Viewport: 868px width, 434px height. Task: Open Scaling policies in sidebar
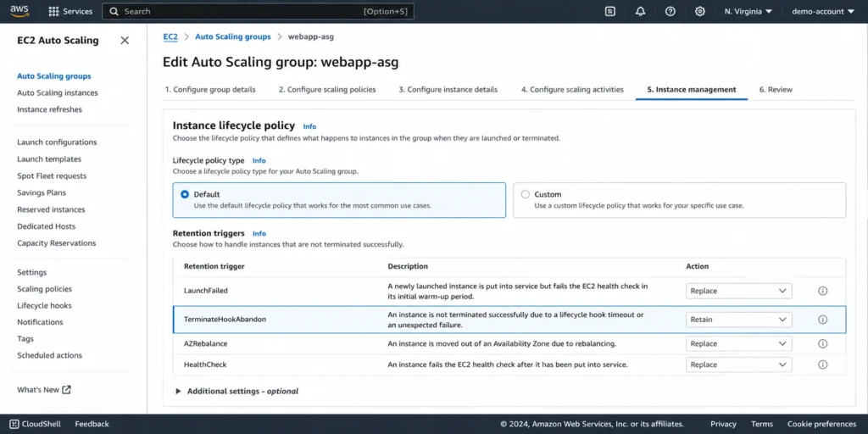pos(44,289)
